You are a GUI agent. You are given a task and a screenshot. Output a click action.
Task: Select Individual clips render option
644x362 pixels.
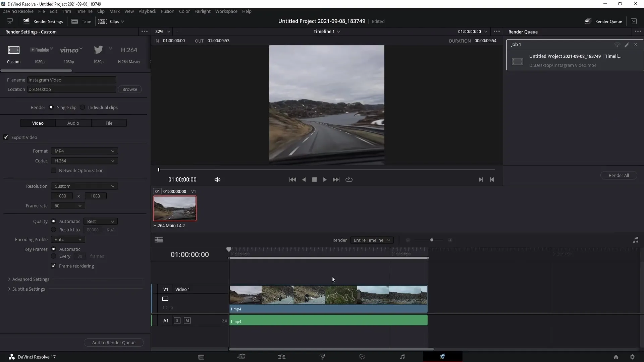(x=83, y=107)
